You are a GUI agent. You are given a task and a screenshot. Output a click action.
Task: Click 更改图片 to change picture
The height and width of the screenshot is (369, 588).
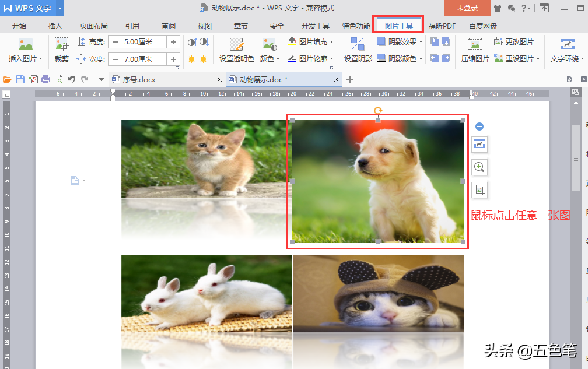[x=514, y=42]
